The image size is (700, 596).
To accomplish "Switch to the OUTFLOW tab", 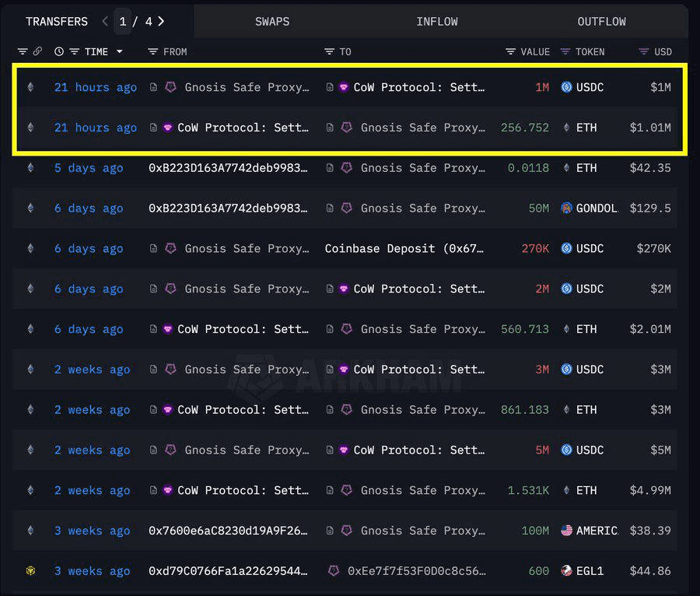I will pos(601,22).
